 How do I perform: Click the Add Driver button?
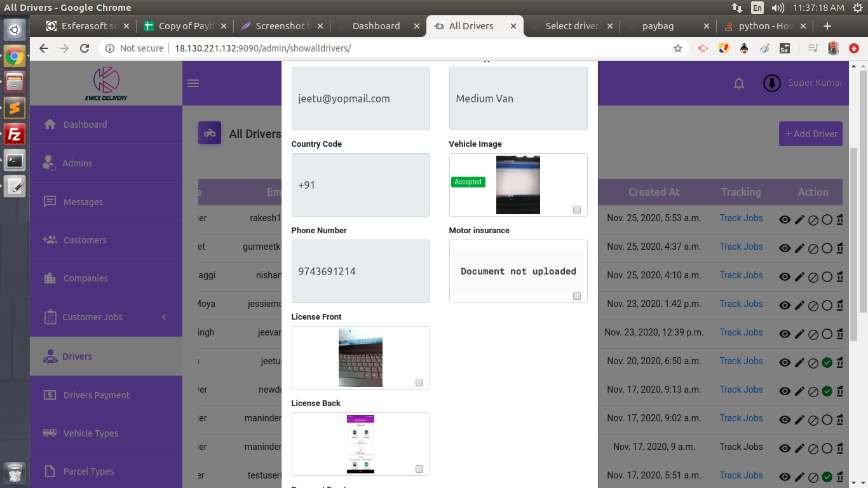tap(811, 134)
